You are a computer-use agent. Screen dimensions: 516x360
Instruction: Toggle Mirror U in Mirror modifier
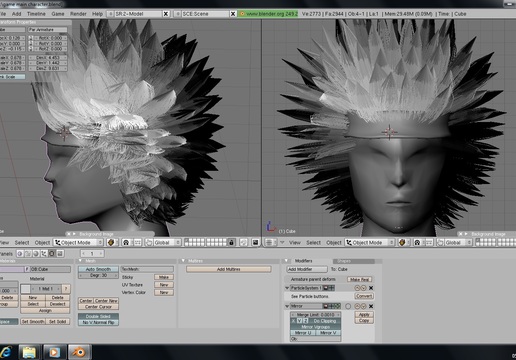(x=303, y=333)
